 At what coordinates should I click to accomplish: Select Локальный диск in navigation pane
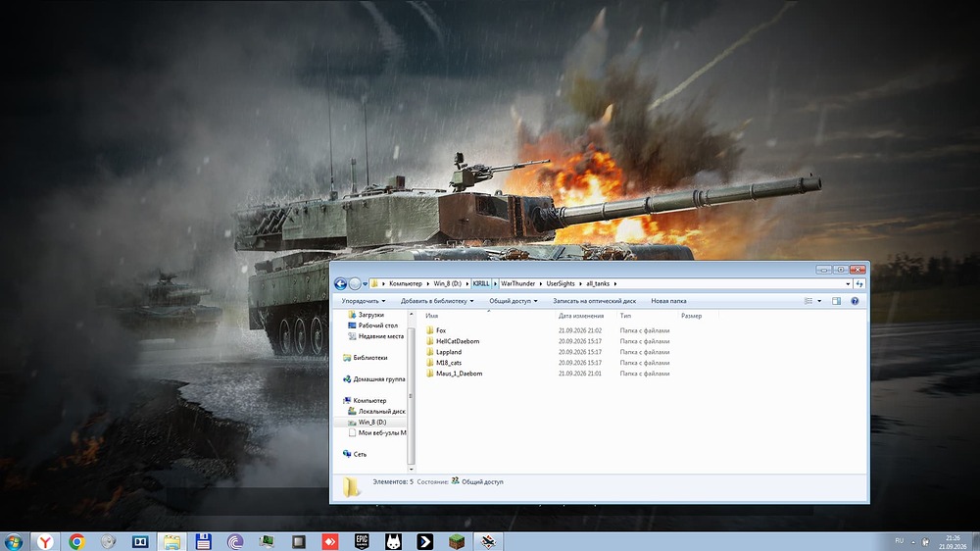click(382, 412)
